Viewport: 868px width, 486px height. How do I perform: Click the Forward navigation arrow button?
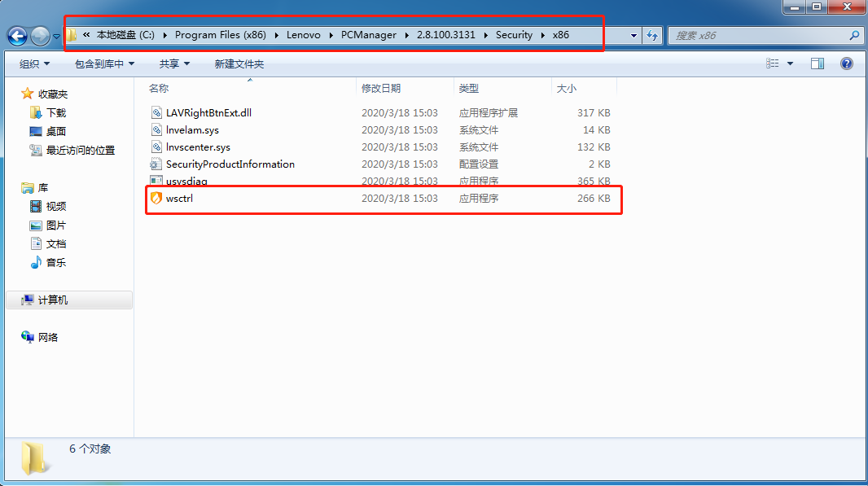click(40, 36)
